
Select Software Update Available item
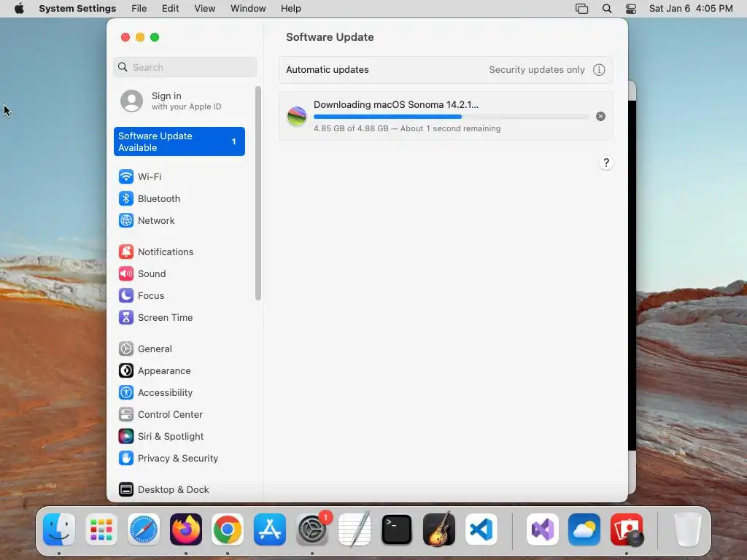point(179,141)
